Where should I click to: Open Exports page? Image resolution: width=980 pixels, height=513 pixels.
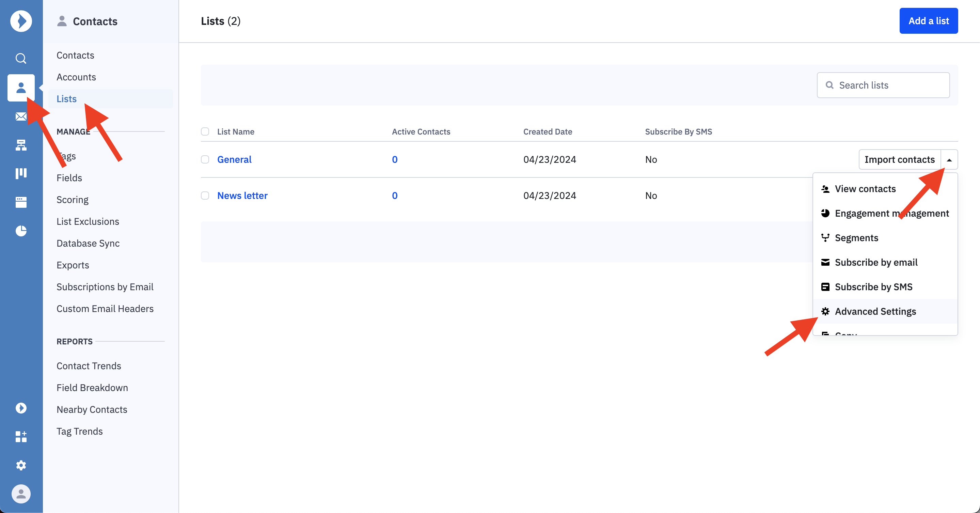73,265
